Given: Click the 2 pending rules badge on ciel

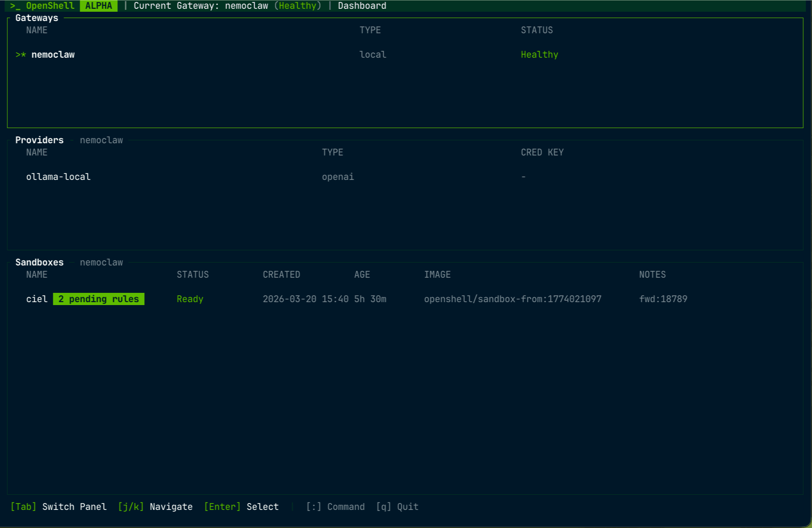Looking at the screenshot, I should [98, 299].
